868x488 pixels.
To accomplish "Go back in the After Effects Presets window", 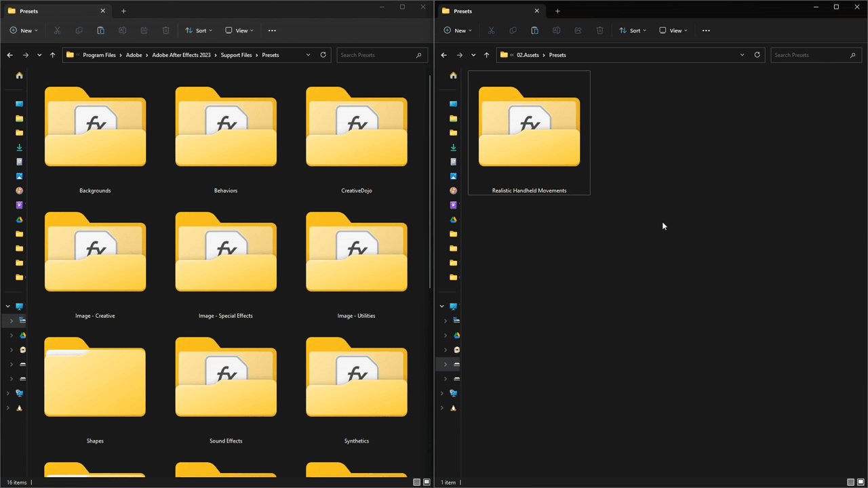I will click(9, 55).
